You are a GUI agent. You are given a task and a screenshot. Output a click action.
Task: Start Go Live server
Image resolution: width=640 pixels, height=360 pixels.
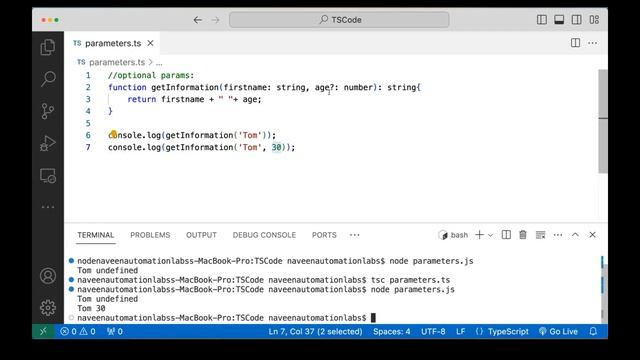click(x=558, y=331)
